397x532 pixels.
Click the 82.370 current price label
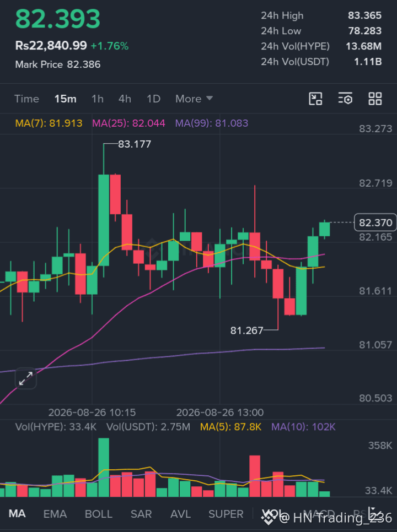(x=375, y=222)
